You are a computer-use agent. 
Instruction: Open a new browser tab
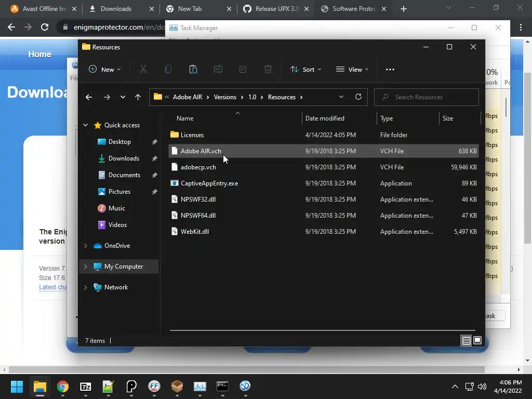[x=403, y=9]
